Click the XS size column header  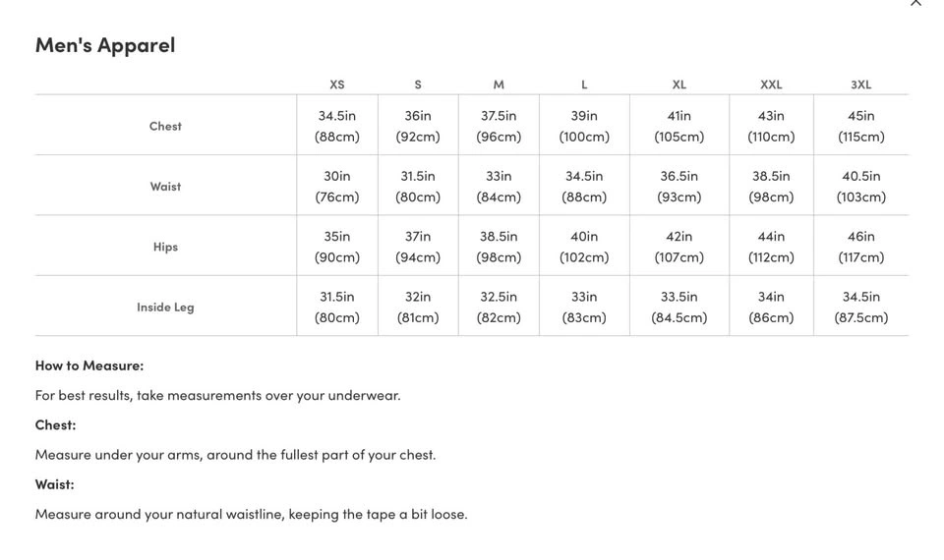(x=337, y=84)
